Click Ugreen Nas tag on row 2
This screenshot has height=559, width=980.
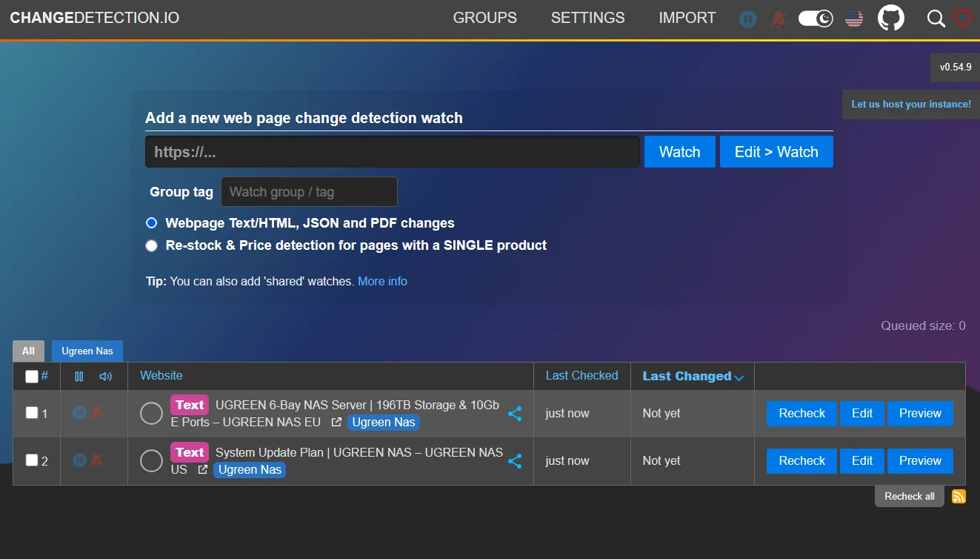click(x=250, y=470)
